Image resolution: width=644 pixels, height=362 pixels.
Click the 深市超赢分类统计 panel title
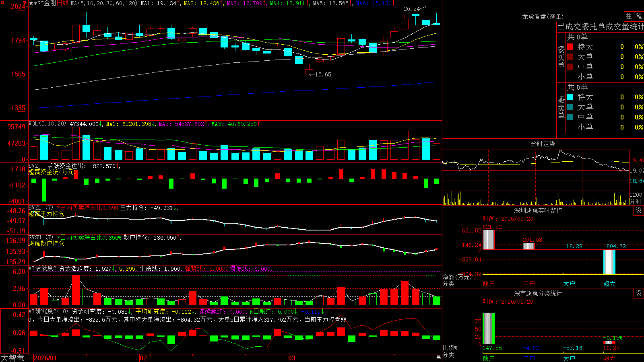(538, 293)
